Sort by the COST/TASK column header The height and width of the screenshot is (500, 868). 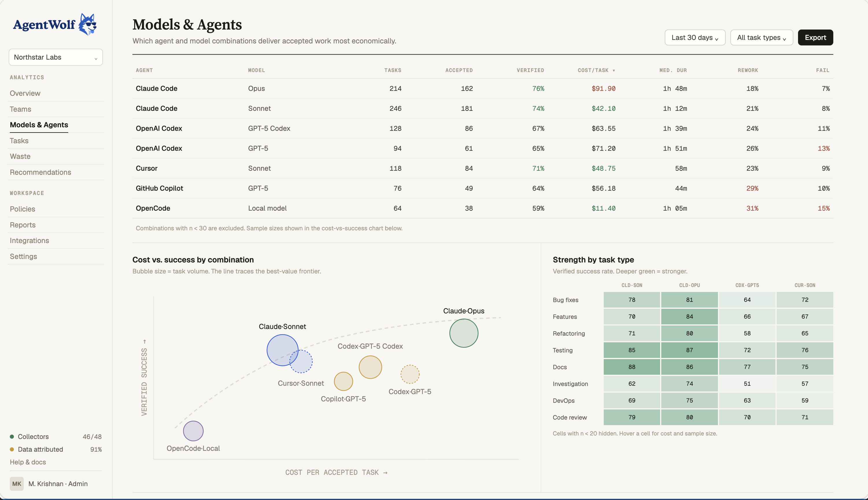(x=596, y=70)
